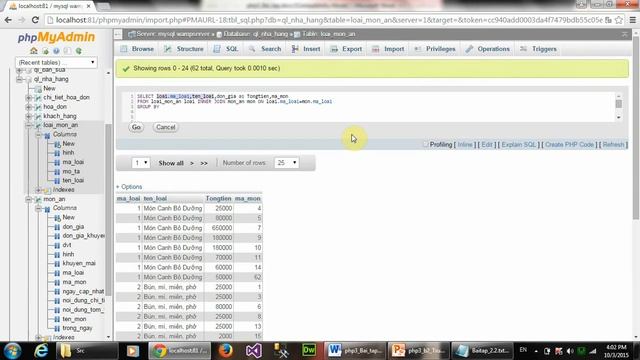The height and width of the screenshot is (360, 640).
Task: Expand the hoa_don table node
Action: coord(29,107)
